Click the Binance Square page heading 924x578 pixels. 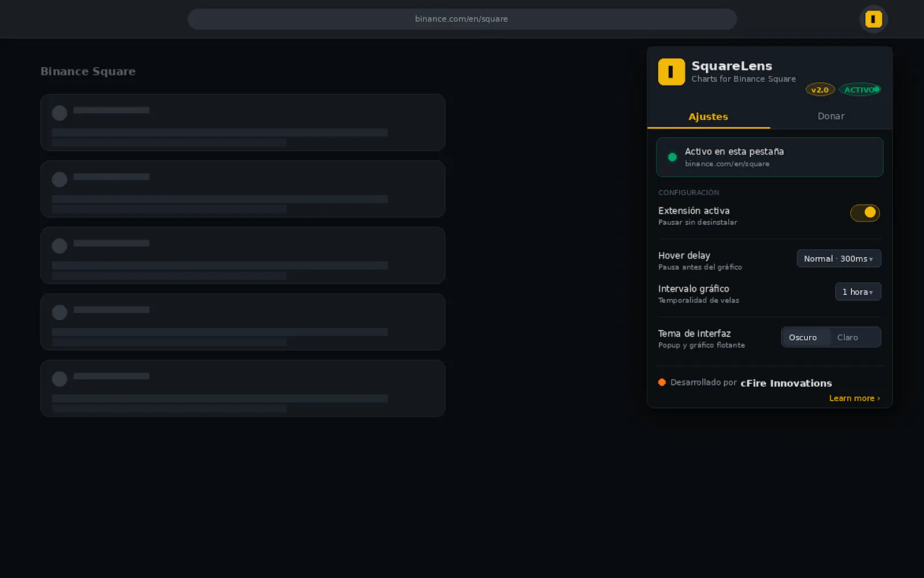pos(88,72)
